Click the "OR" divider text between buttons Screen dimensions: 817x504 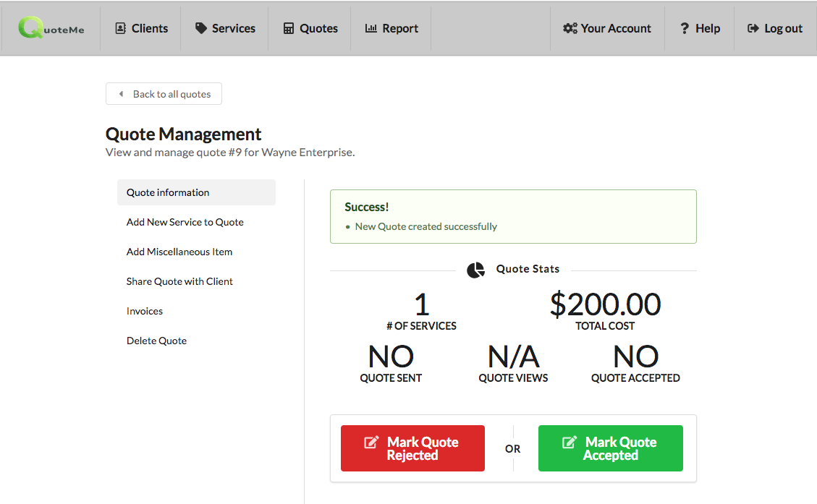pos(513,449)
